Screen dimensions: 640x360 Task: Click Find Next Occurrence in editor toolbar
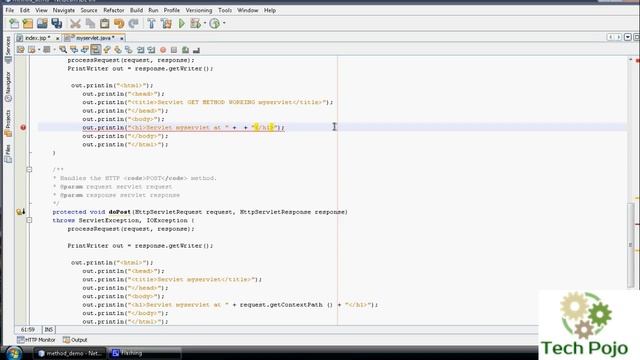tap(84, 50)
